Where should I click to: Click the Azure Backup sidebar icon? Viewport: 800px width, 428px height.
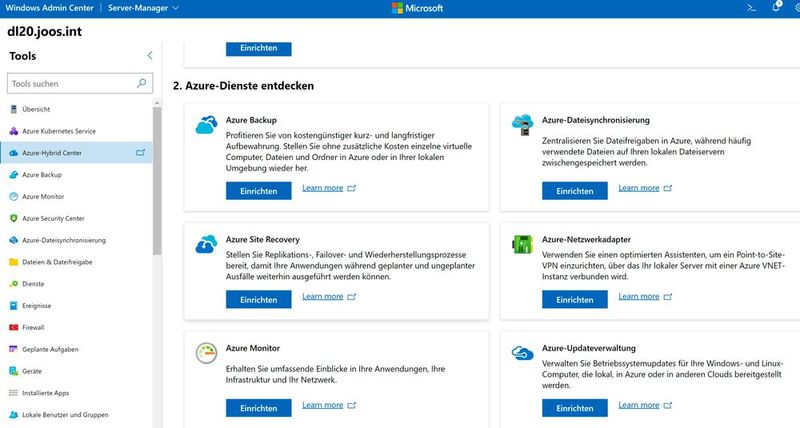(14, 175)
